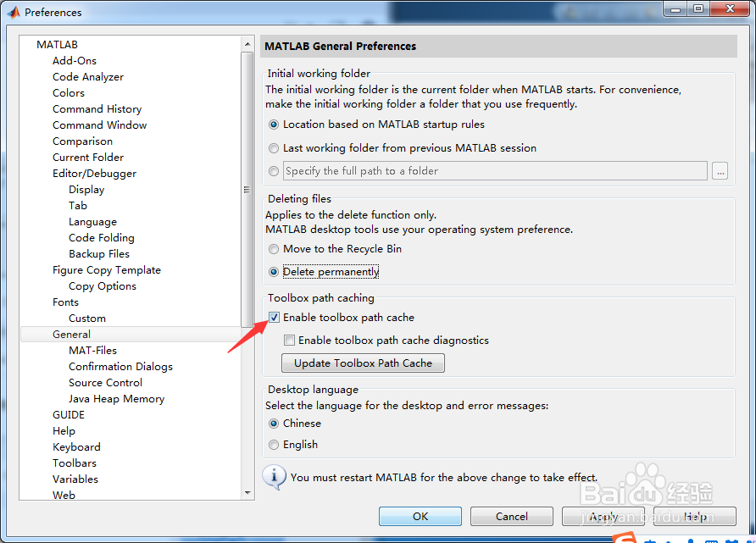This screenshot has width=756, height=543.
Task: Open MAT-Files preferences
Action: point(92,351)
